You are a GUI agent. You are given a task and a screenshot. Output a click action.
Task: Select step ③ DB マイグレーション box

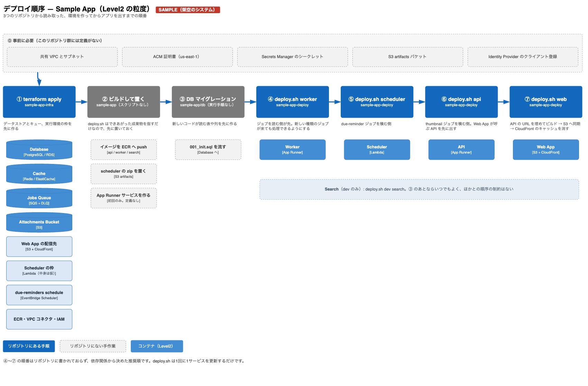pos(208,102)
